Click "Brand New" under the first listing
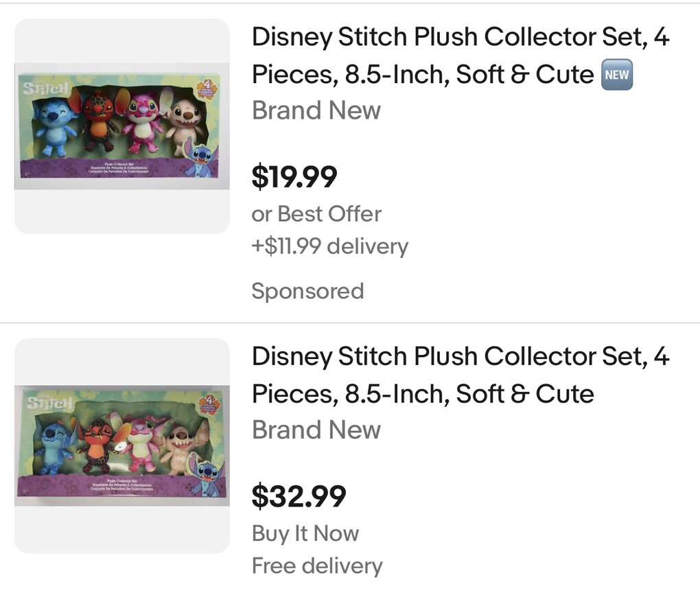The width and height of the screenshot is (700, 593). tap(316, 111)
